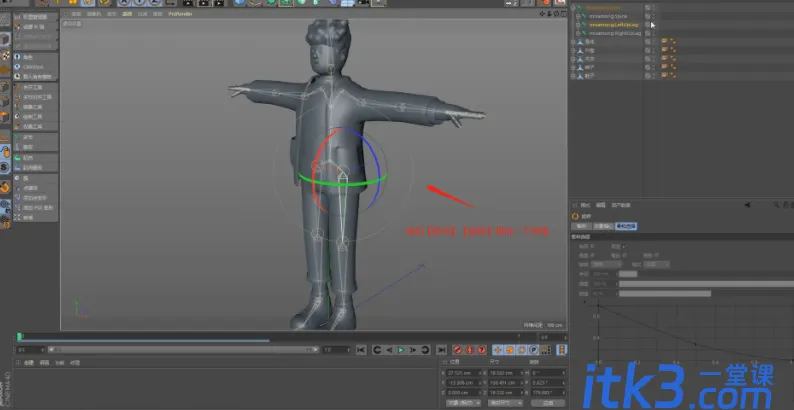Click the Make Editable icon in left palette
The image size is (794, 410).
click(x=5, y=20)
